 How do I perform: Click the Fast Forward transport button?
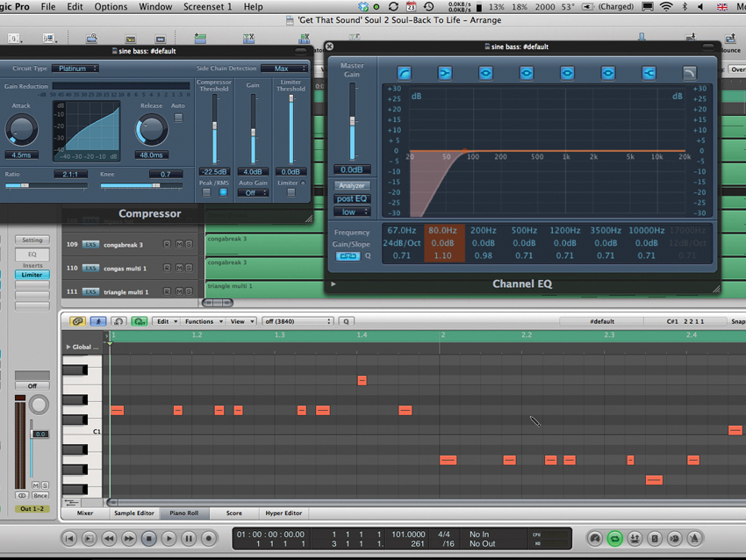tap(128, 539)
